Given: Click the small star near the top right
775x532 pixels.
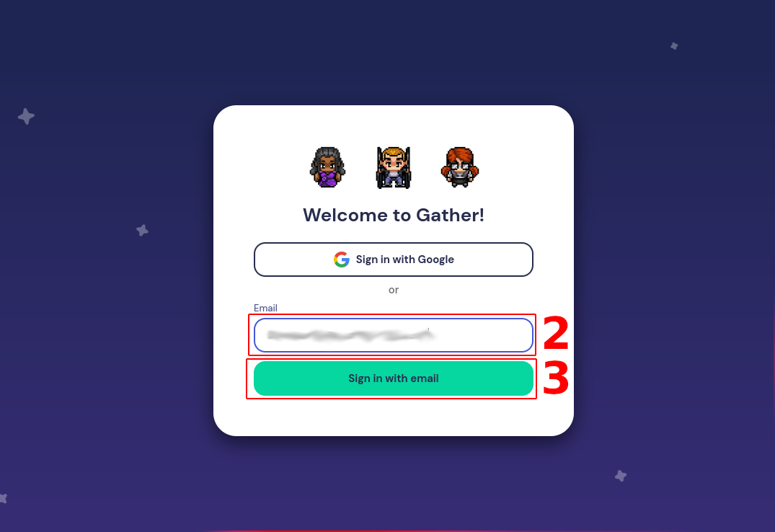Looking at the screenshot, I should click(674, 46).
